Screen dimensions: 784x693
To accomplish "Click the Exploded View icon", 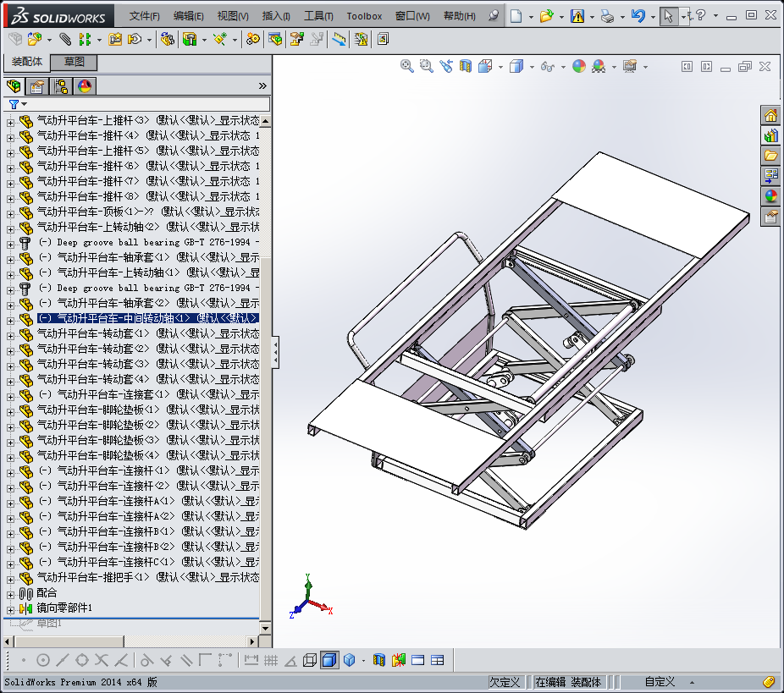I will (x=297, y=39).
